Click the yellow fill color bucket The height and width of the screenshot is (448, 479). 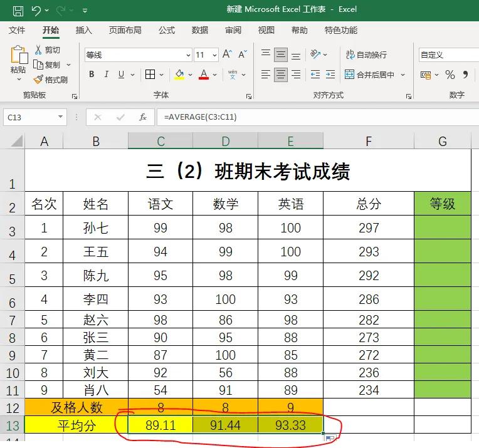coord(179,74)
